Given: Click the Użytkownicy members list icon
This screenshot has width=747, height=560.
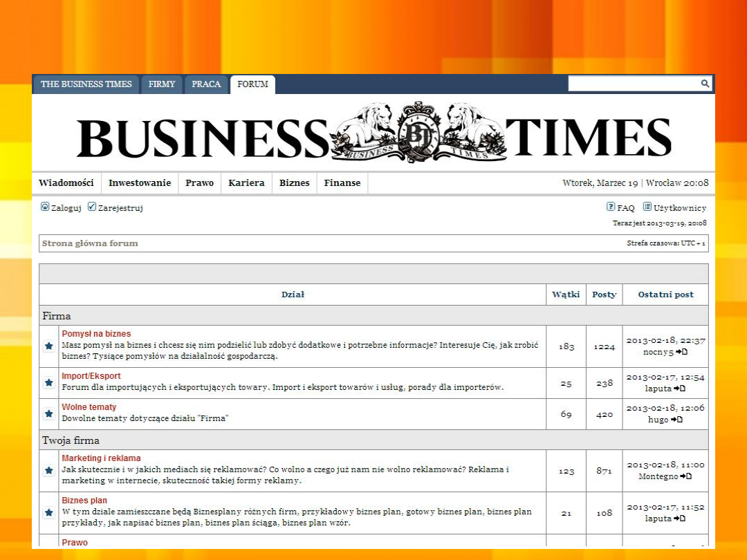Looking at the screenshot, I should coord(647,207).
